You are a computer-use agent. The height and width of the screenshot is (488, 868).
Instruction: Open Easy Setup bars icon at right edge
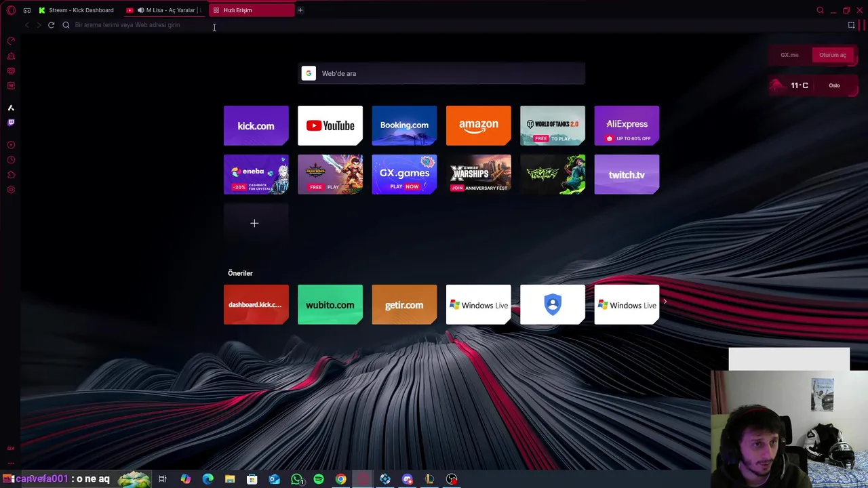(x=863, y=25)
